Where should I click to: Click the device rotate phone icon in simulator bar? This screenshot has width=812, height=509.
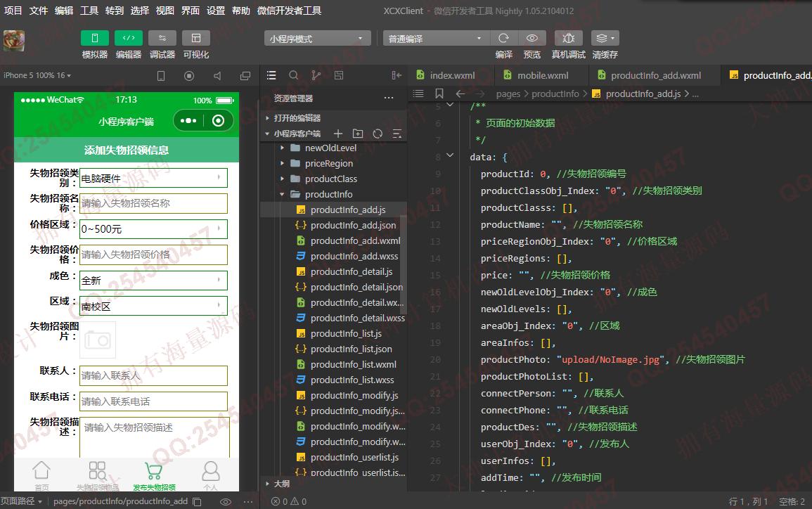[x=161, y=76]
